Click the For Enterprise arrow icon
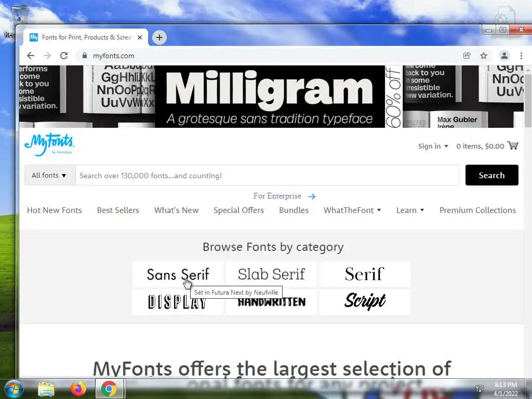The width and height of the screenshot is (532, 399). point(312,196)
